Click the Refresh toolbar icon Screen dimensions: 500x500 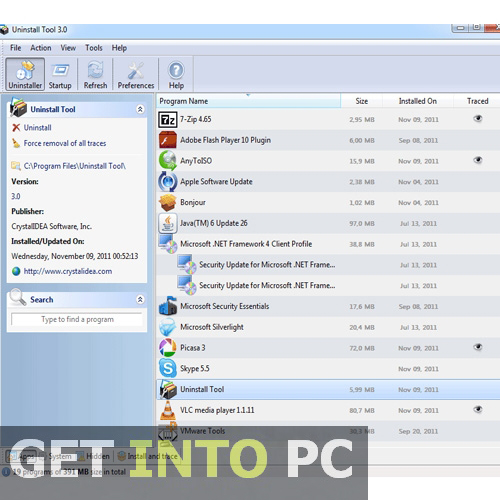(95, 74)
